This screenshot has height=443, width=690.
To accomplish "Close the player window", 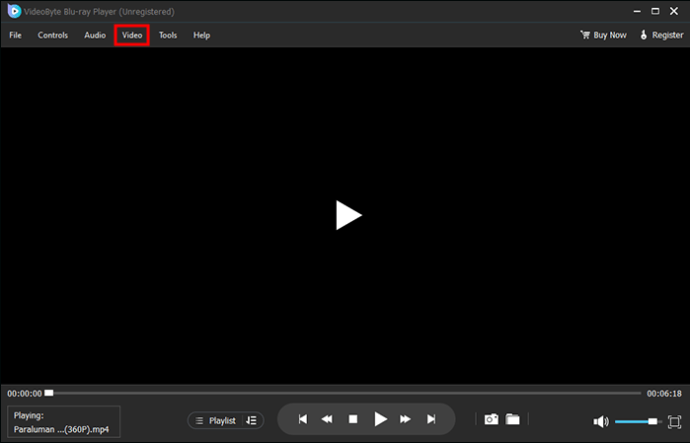I will click(674, 11).
